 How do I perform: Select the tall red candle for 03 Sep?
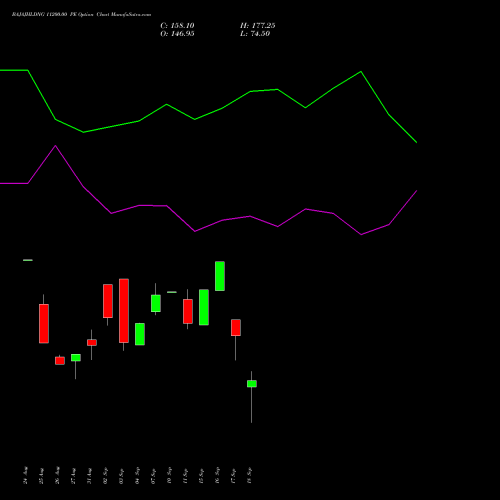click(x=124, y=311)
